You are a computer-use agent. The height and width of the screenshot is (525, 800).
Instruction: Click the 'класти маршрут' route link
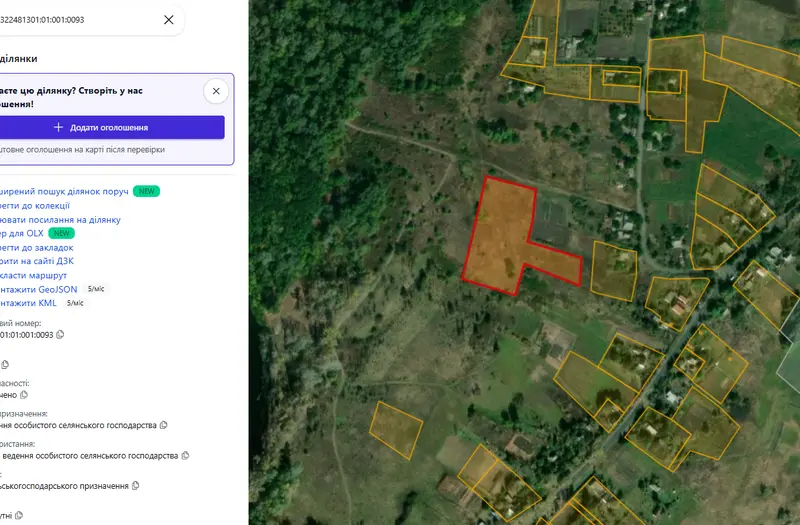[33, 275]
